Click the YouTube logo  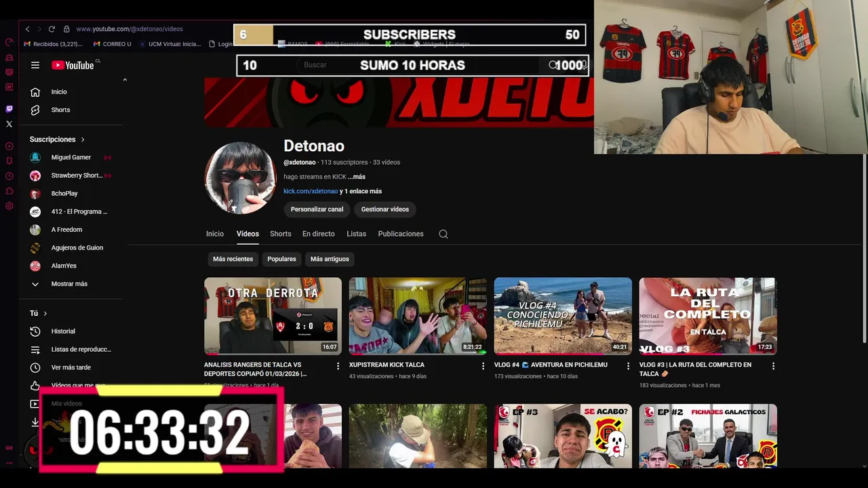coord(73,65)
